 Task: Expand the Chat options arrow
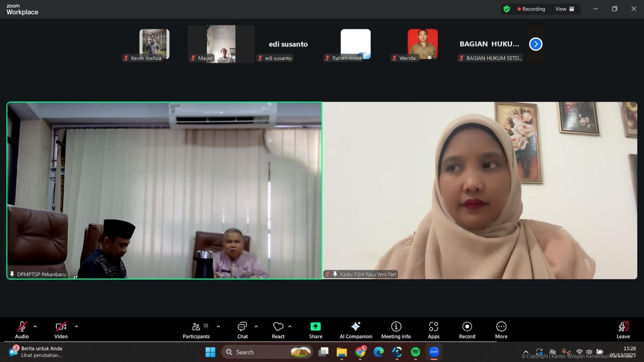pos(256,327)
